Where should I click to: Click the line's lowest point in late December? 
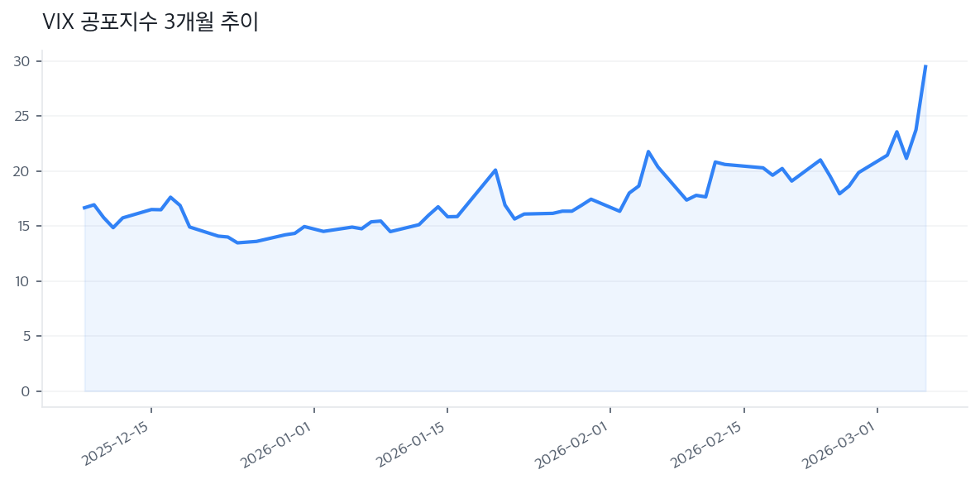[237, 242]
